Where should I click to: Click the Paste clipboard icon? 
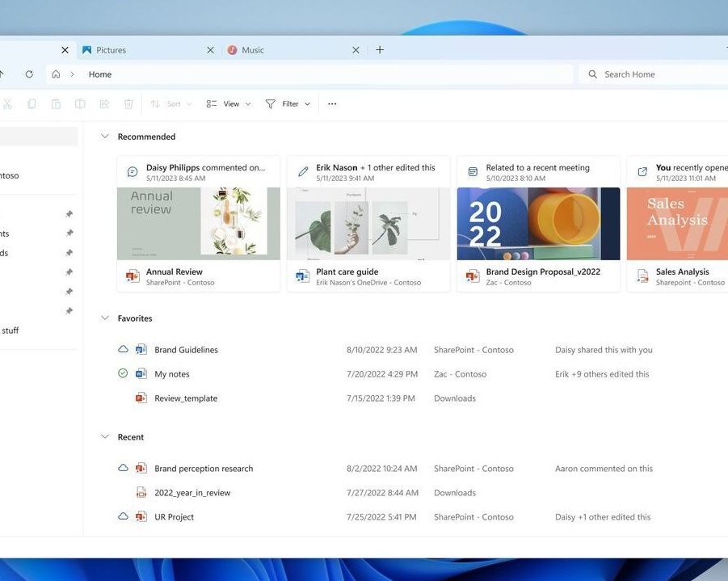56,104
